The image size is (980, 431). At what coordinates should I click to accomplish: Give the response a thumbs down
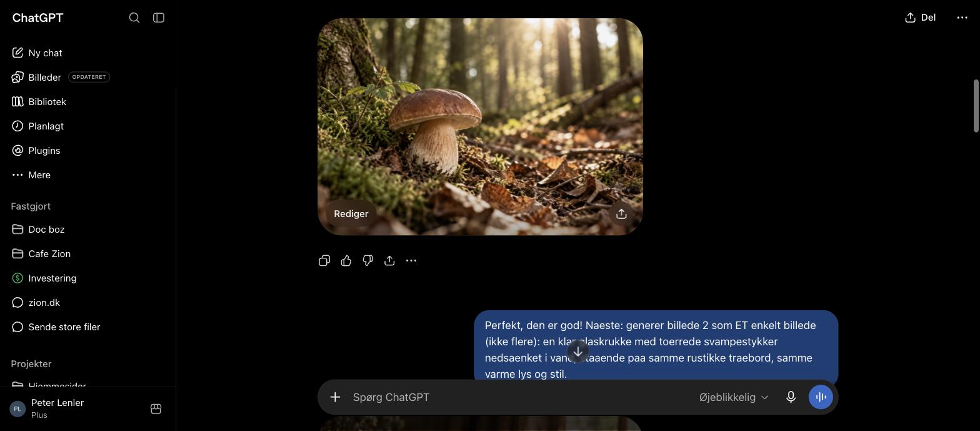point(368,261)
